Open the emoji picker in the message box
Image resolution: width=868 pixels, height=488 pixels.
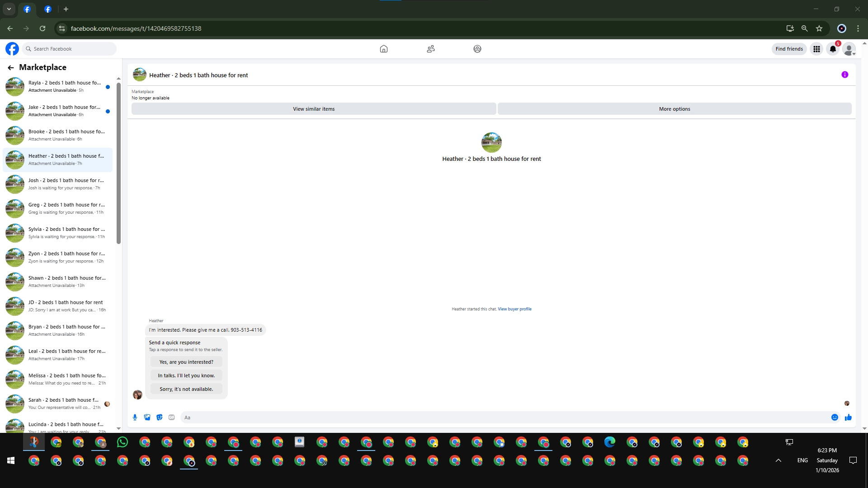tap(835, 418)
